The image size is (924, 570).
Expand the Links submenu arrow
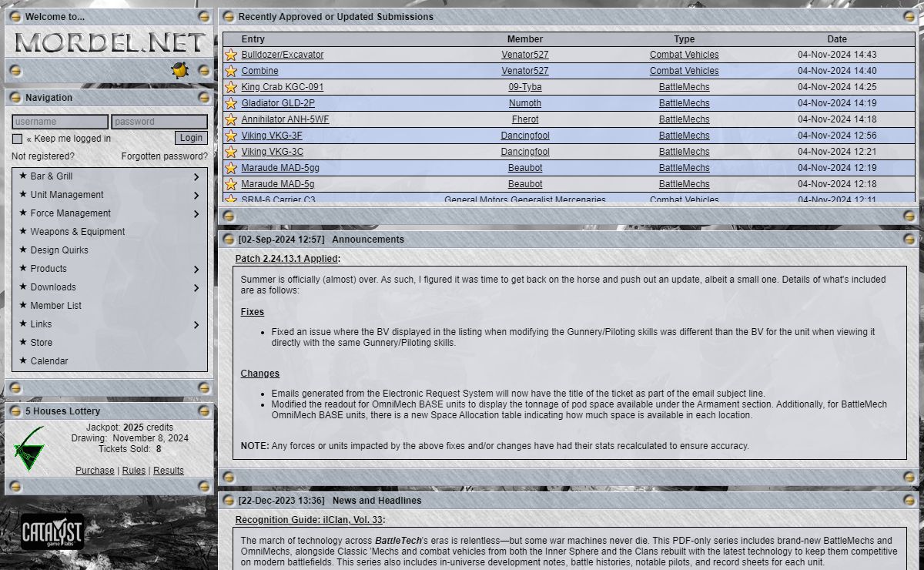coord(196,325)
